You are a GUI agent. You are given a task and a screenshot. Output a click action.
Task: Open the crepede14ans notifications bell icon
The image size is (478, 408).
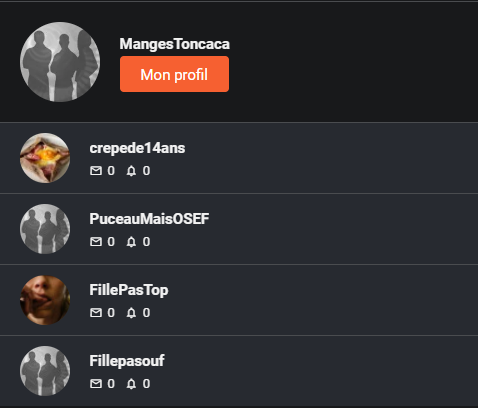131,171
